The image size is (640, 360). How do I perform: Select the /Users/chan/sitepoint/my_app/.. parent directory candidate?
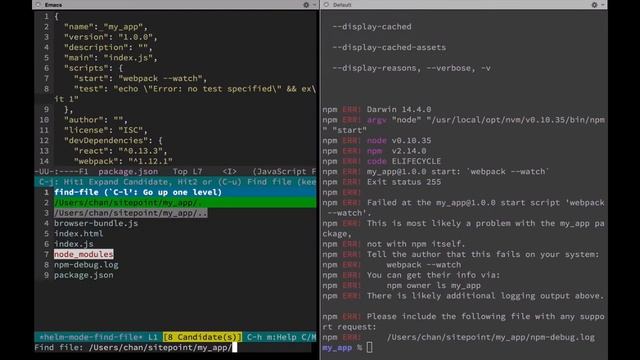pyautogui.click(x=131, y=213)
